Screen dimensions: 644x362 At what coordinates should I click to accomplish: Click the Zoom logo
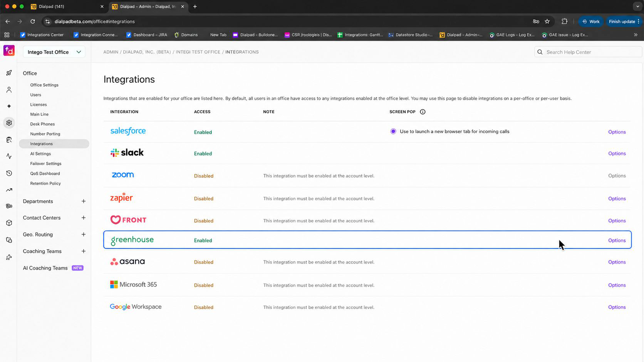pos(122,175)
